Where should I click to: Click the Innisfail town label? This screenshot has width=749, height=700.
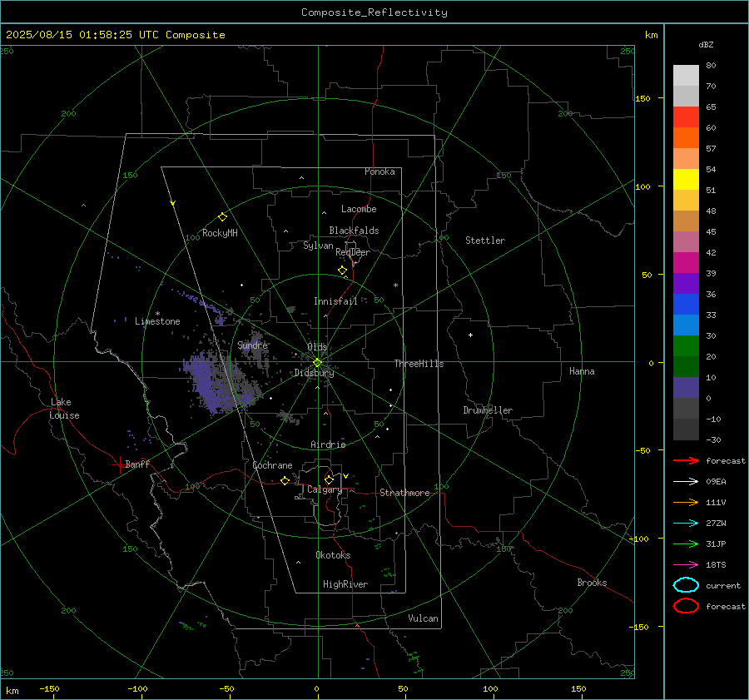coord(335,301)
